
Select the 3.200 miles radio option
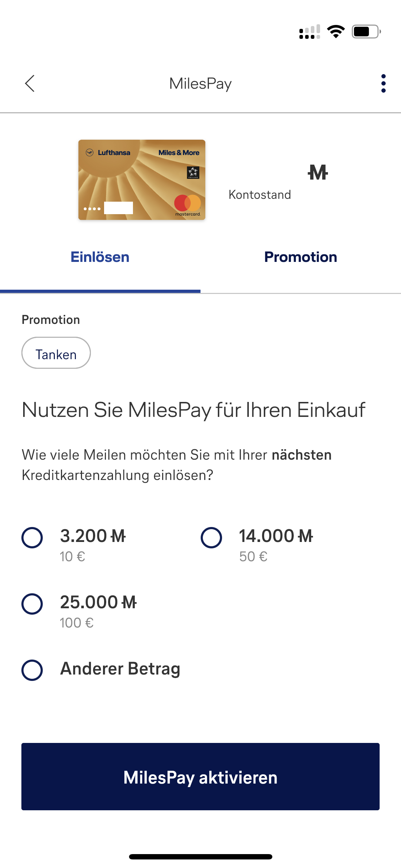[x=32, y=537]
